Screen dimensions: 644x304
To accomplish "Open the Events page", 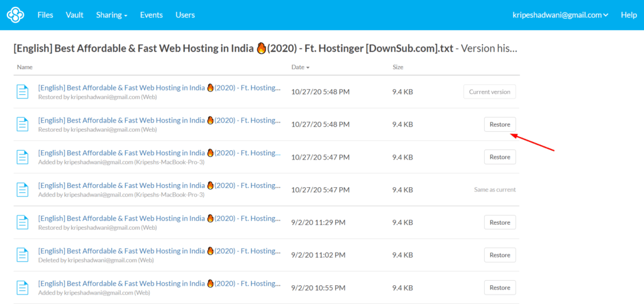I will (x=151, y=14).
